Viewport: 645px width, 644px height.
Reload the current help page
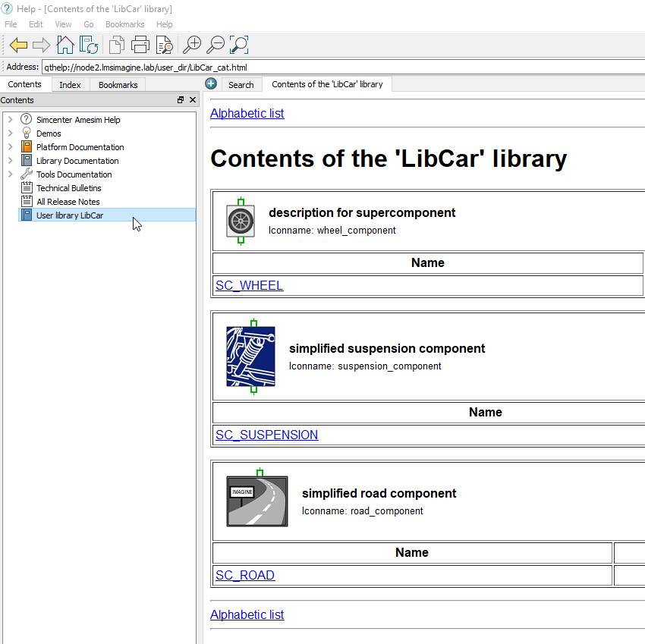pos(89,45)
